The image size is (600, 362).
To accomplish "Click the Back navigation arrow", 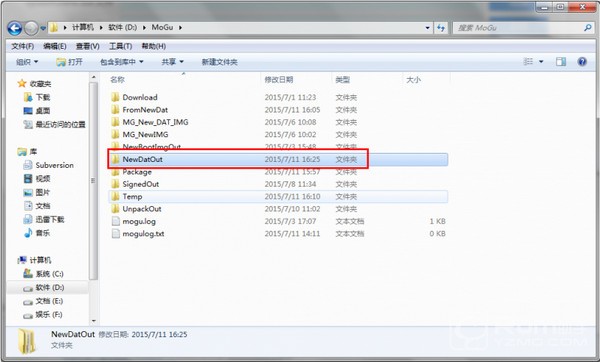I will click(15, 28).
